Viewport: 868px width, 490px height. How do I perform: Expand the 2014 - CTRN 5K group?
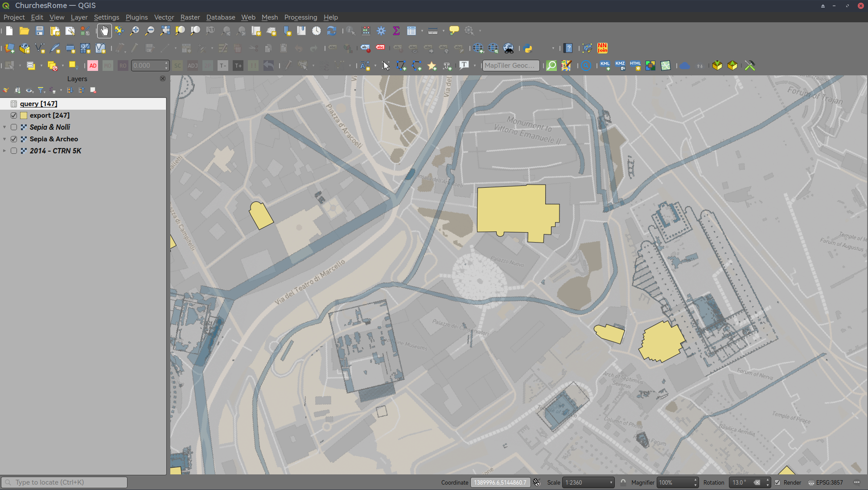point(4,151)
